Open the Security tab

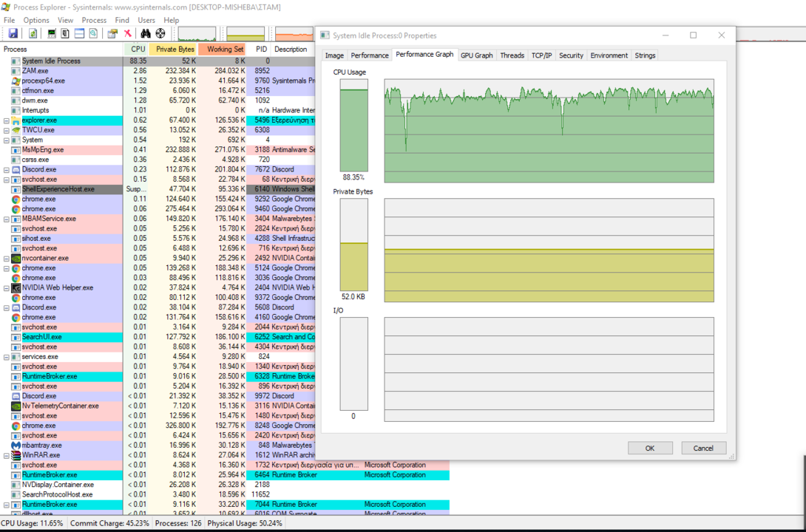point(571,55)
